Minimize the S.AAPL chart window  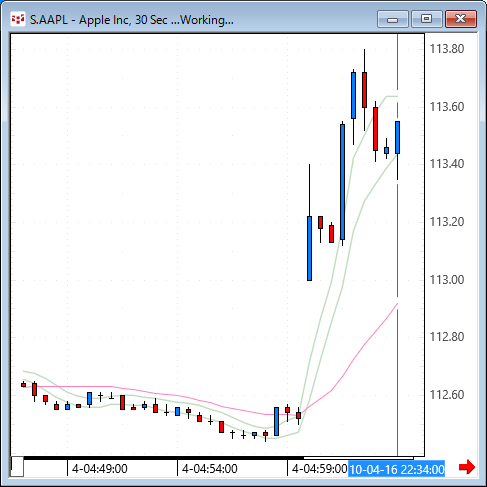point(393,19)
